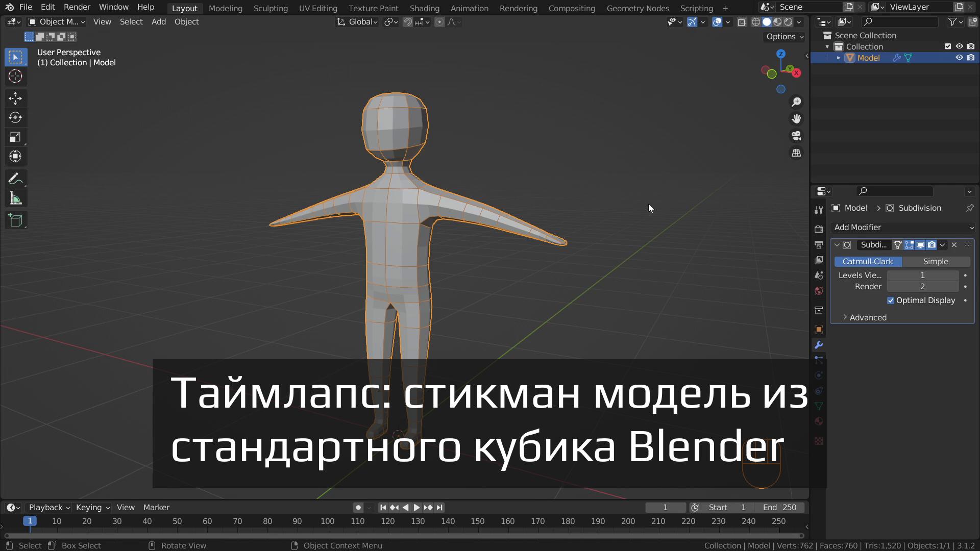Switch to the Sculpting workspace tab
This screenshot has height=551, width=980.
tap(271, 8)
